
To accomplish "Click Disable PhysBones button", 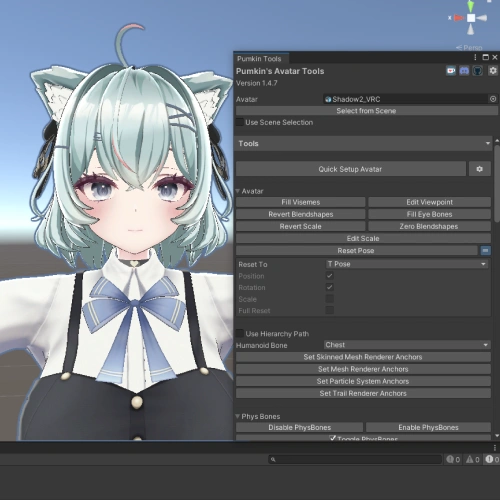I will pos(299,427).
